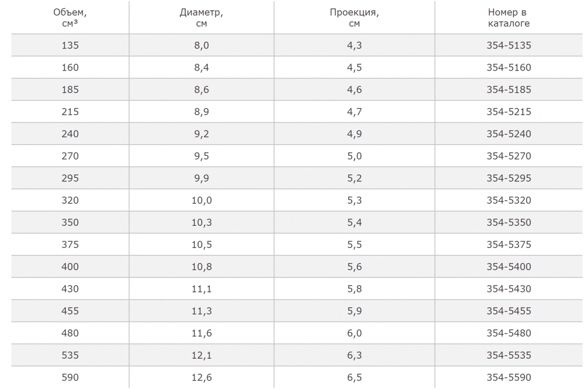588x390 pixels.
Task: Click the Проекция column header
Action: pyautogui.click(x=354, y=18)
